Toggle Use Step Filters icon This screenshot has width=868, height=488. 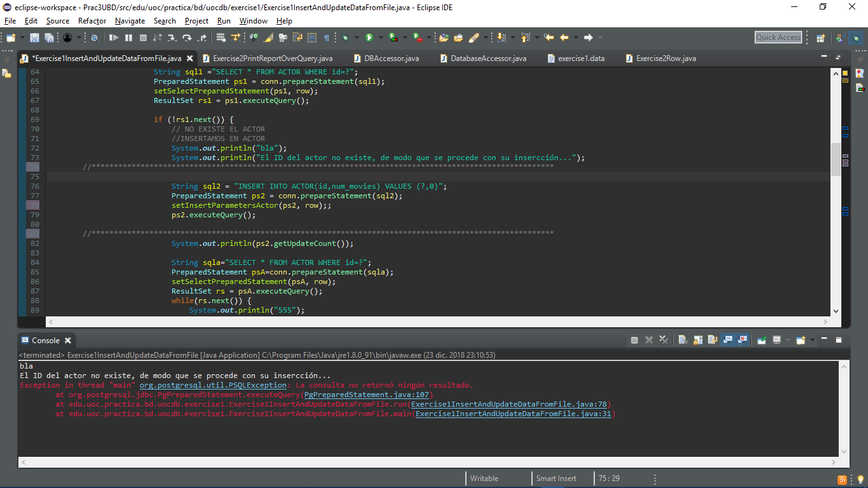[x=236, y=38]
